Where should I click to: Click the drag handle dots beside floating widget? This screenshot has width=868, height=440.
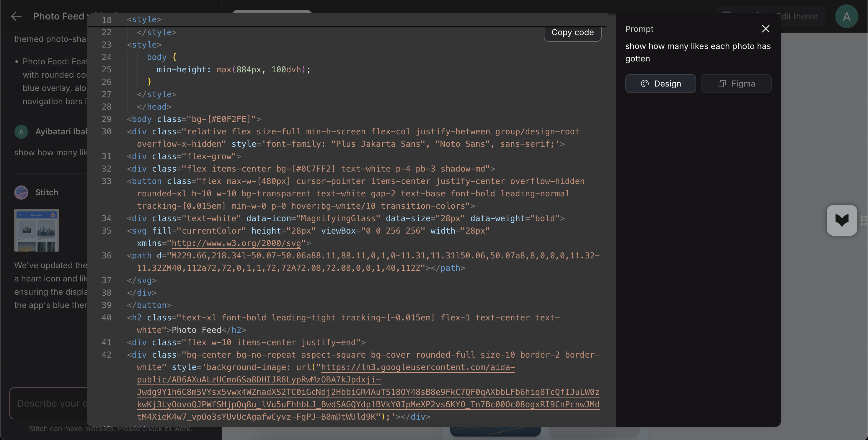[x=864, y=220]
